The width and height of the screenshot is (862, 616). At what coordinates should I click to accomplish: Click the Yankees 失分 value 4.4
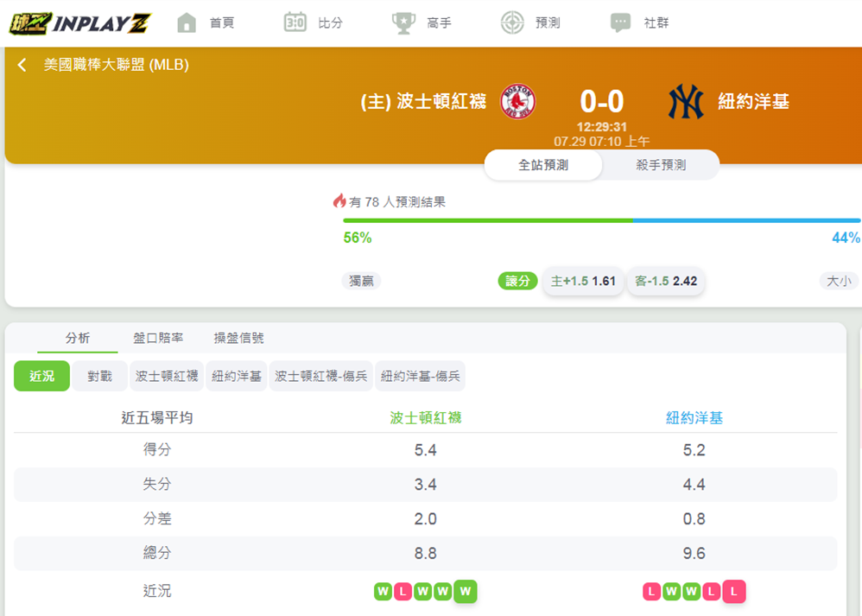click(x=694, y=485)
